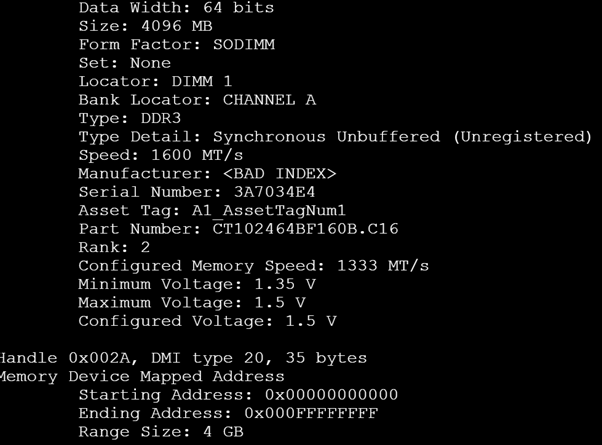Click the Type DDR3 line
This screenshot has height=445, width=602.
click(x=130, y=118)
